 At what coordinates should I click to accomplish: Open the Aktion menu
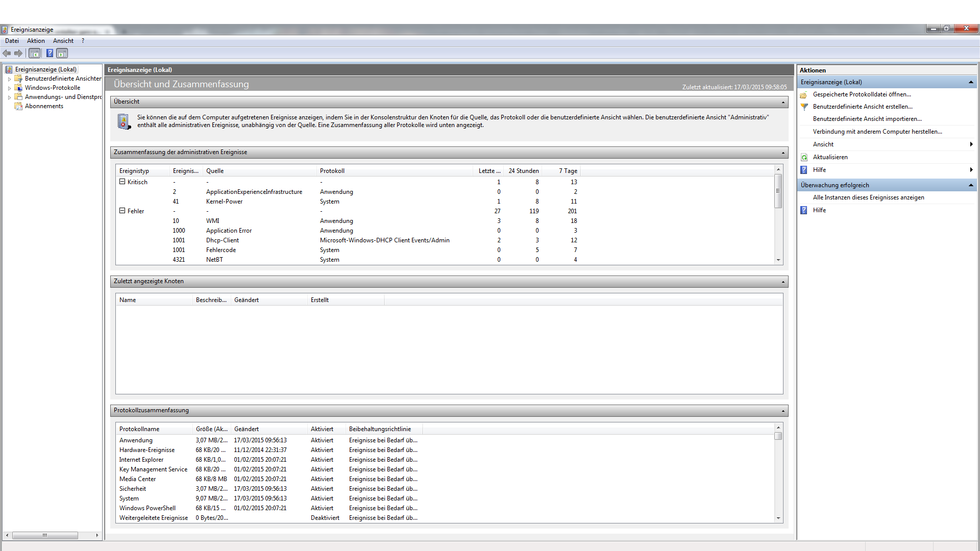point(36,41)
